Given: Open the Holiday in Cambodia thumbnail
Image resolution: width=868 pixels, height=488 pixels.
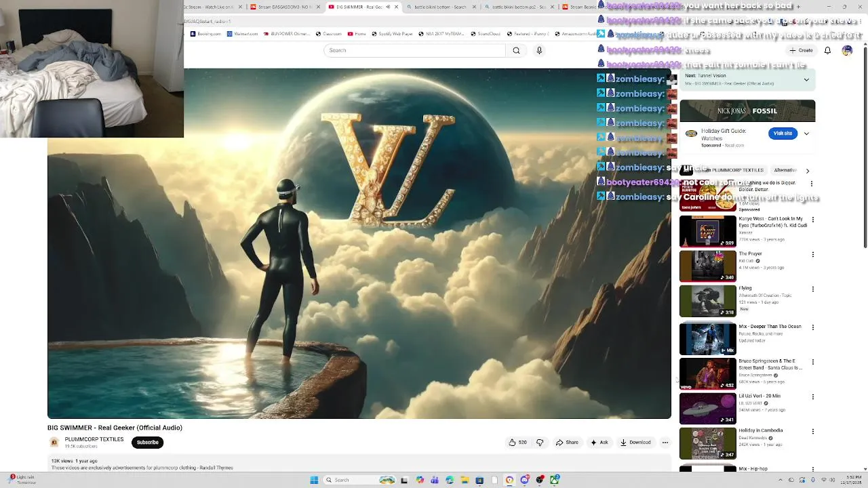Looking at the screenshot, I should (x=708, y=443).
